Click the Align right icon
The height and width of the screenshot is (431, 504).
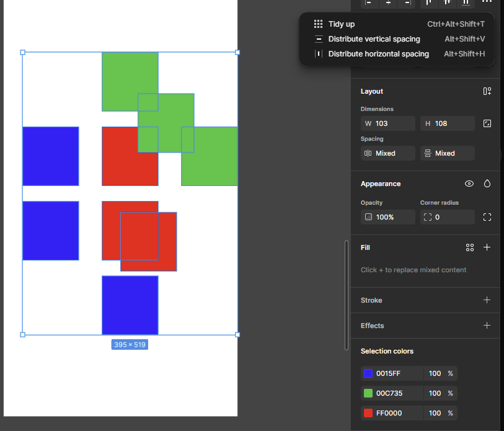(407, 2)
